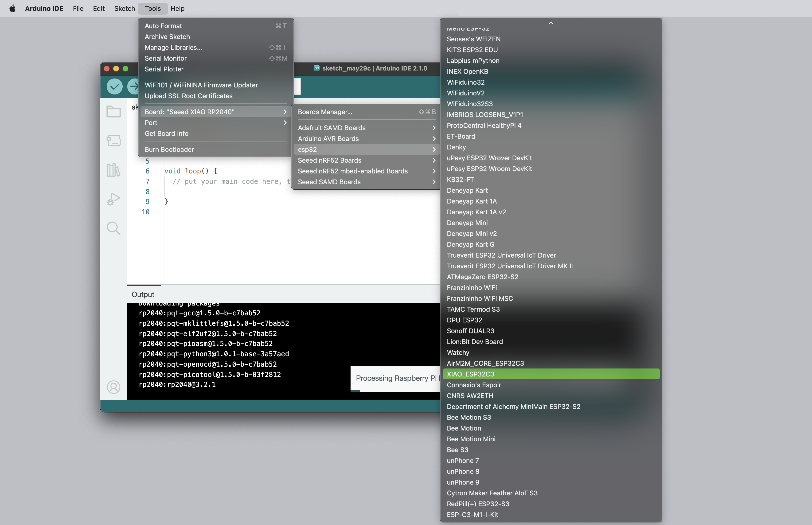Expand the Port submenu
This screenshot has height=525, width=812.
point(215,123)
